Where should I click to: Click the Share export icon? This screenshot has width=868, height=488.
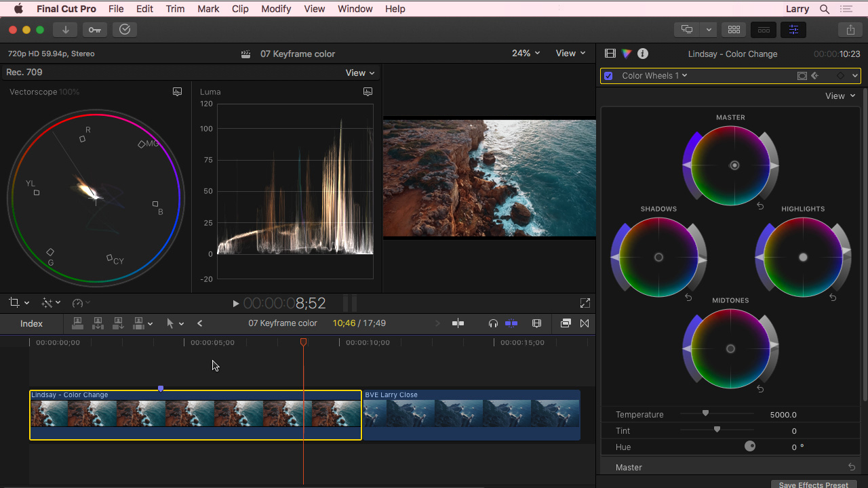tap(850, 30)
